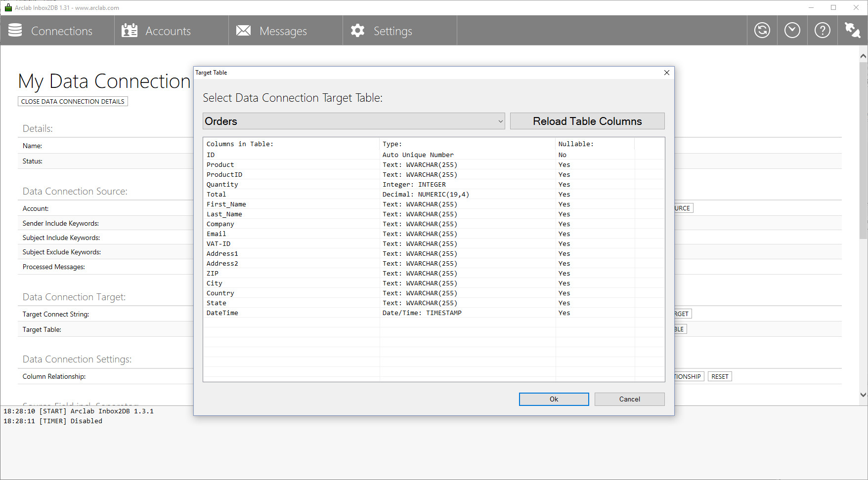The image size is (868, 480).
Task: Open the Connections tab label
Action: [62, 31]
